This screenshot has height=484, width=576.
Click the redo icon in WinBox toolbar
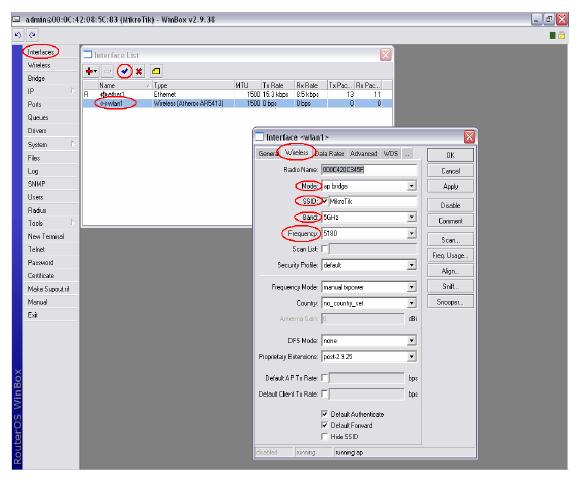tap(32, 35)
